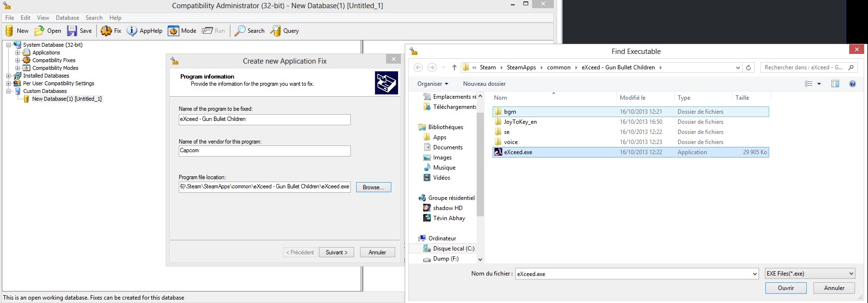Select the JoyToKey_en folder
The height and width of the screenshot is (303, 868).
pos(630,122)
